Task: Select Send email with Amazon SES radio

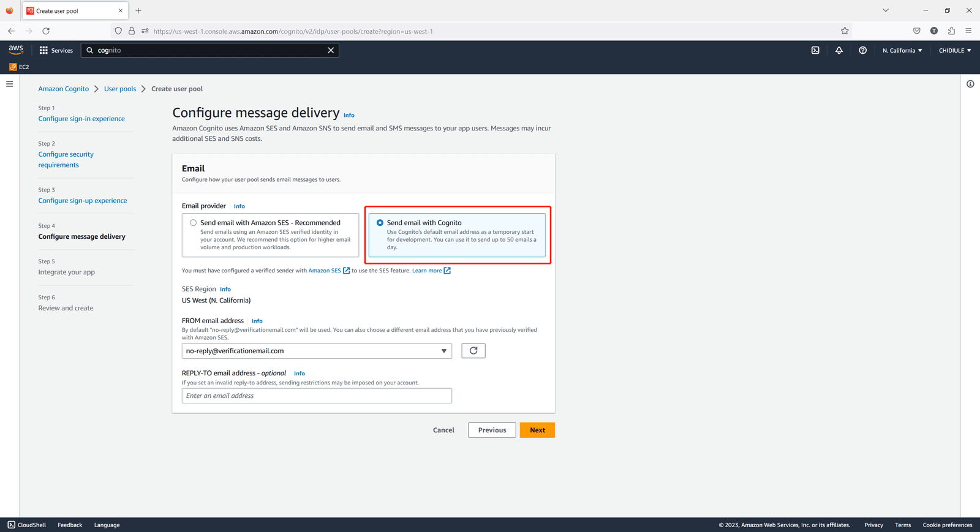Action: [194, 223]
